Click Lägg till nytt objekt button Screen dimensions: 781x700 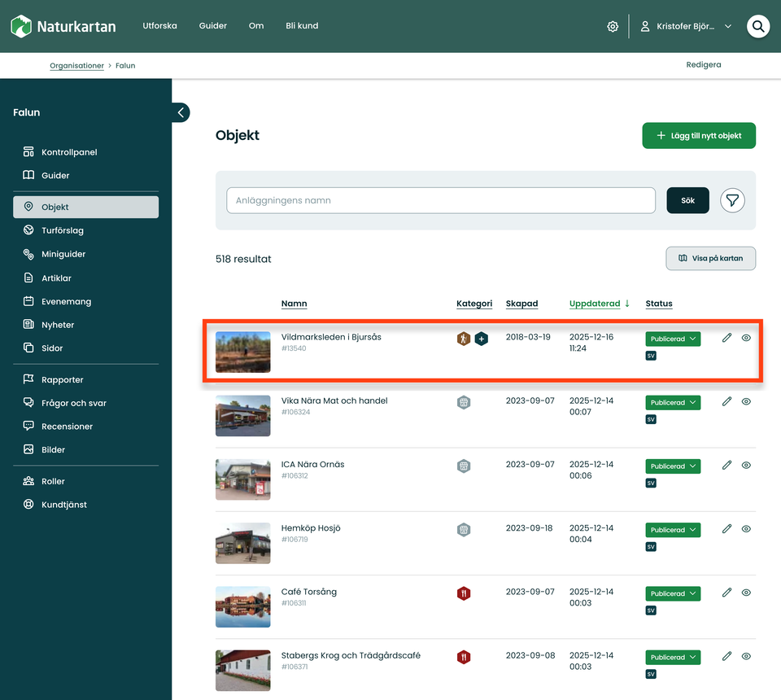pos(699,136)
